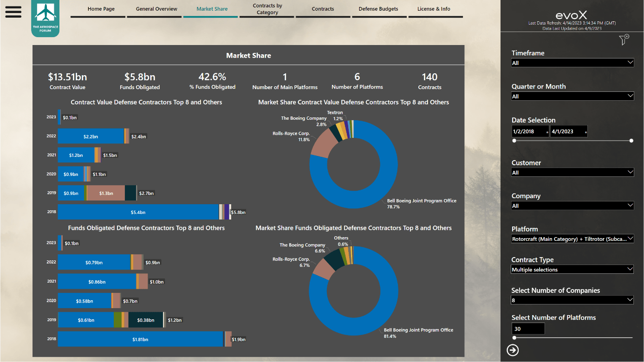
Task: Select the 2022 $0.79bn funds obligated bar
Action: click(94, 262)
